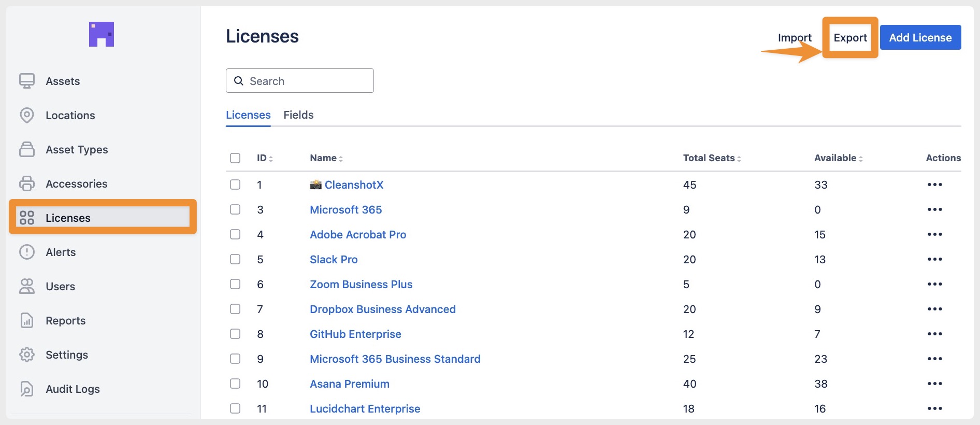Click the Import button

pos(795,37)
